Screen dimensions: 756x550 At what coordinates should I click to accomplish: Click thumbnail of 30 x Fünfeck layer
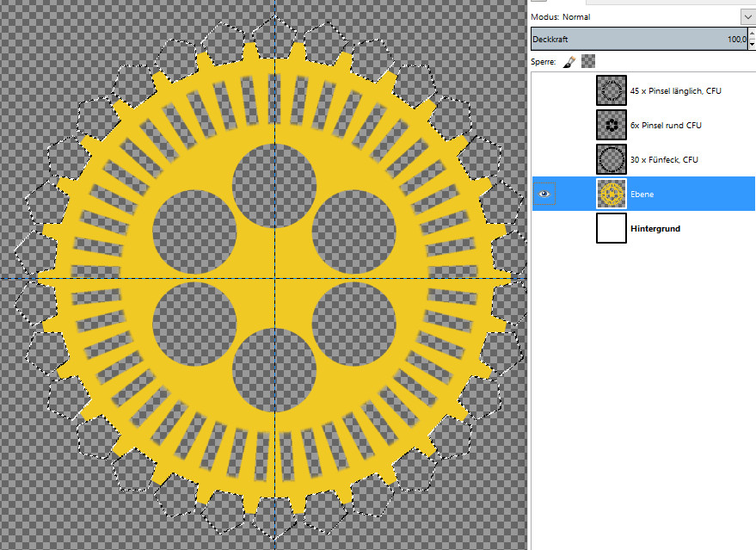(612, 159)
